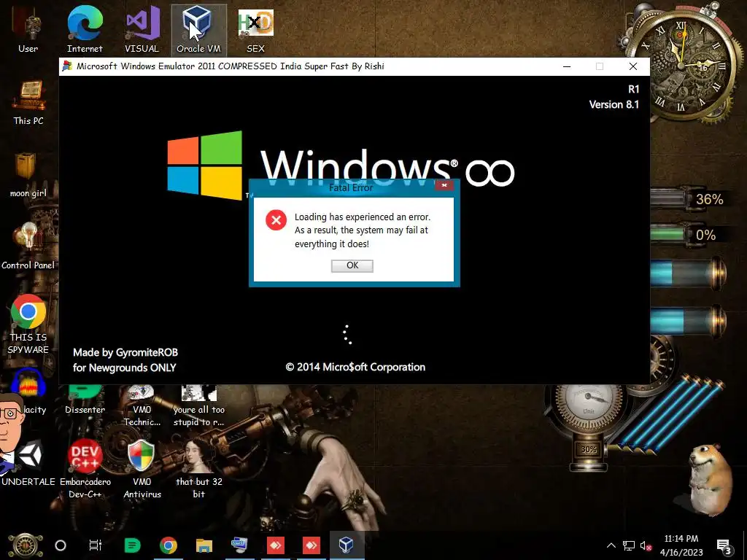747x560 pixels.
Task: Select the moon girl folder
Action: (x=28, y=174)
